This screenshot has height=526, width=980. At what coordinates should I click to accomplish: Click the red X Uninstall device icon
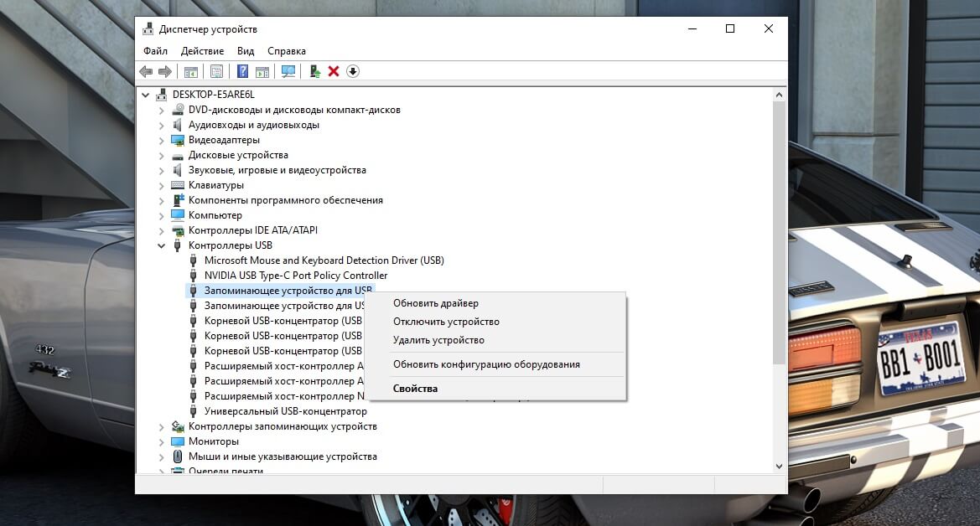coord(334,71)
